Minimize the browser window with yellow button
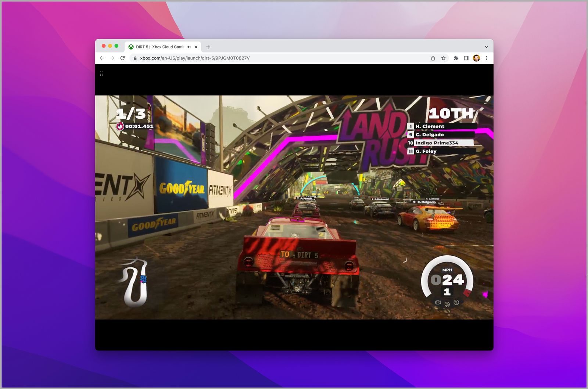This screenshot has width=588, height=389. (x=110, y=46)
